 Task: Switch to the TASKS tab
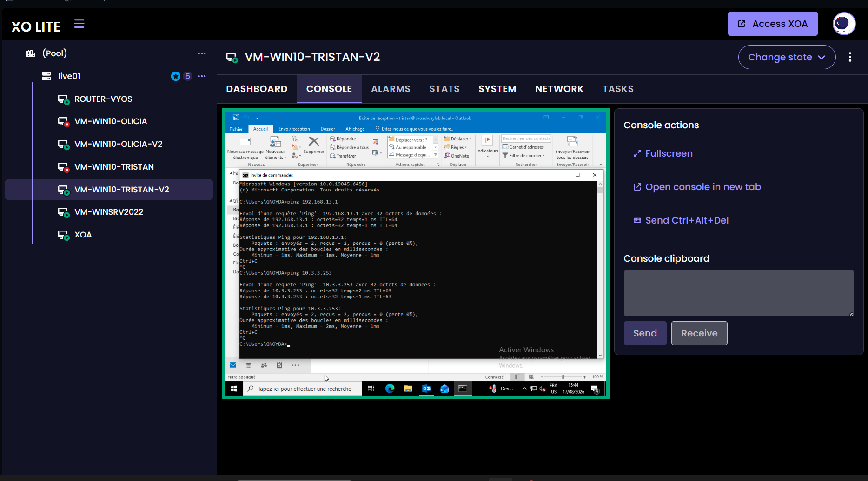(618, 89)
